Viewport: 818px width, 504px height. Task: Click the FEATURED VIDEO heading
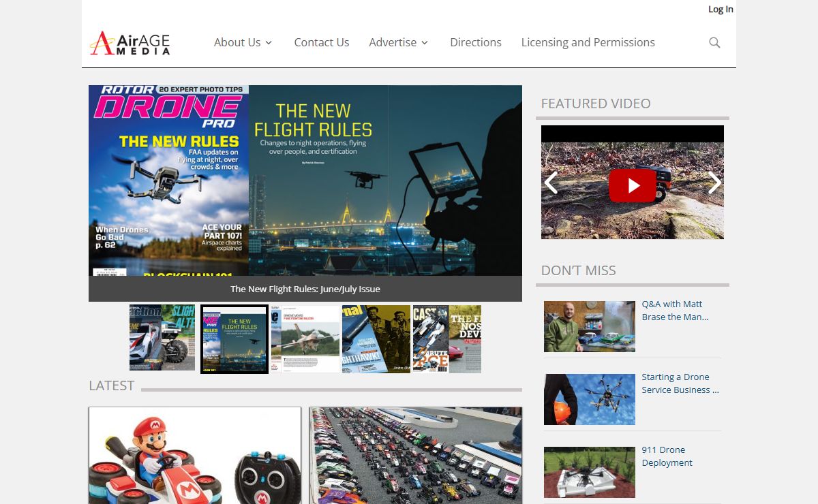point(596,104)
